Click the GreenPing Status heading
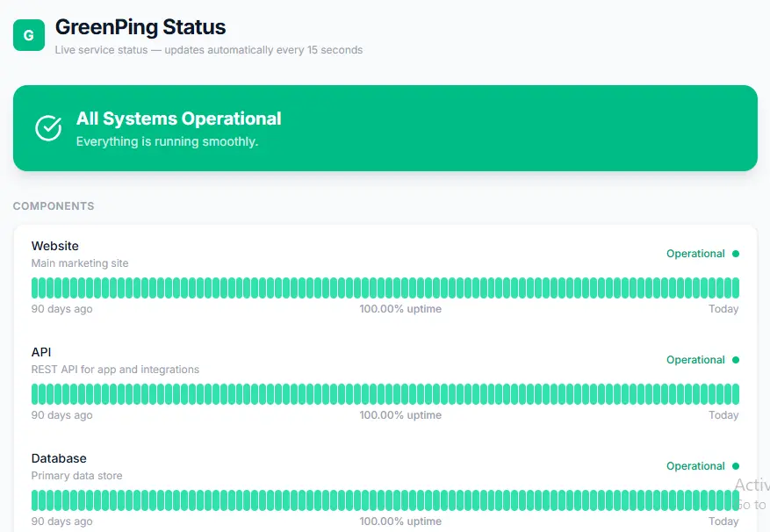 tap(140, 27)
